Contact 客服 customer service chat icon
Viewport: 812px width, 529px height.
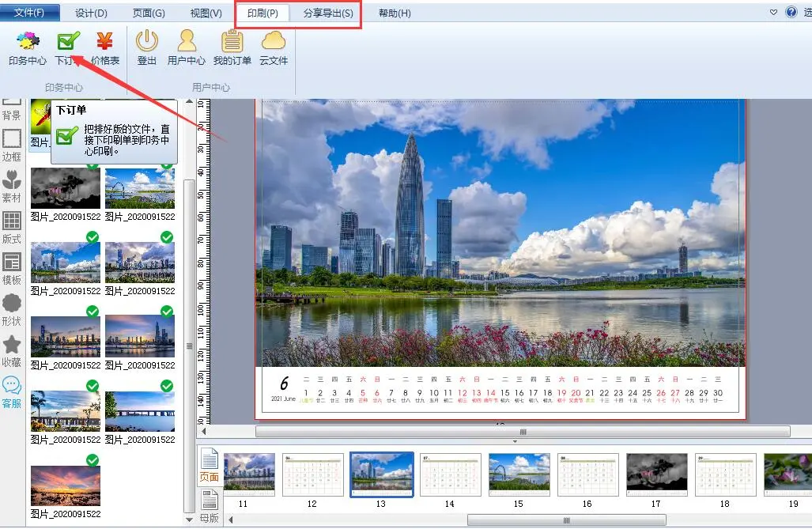tap(12, 391)
